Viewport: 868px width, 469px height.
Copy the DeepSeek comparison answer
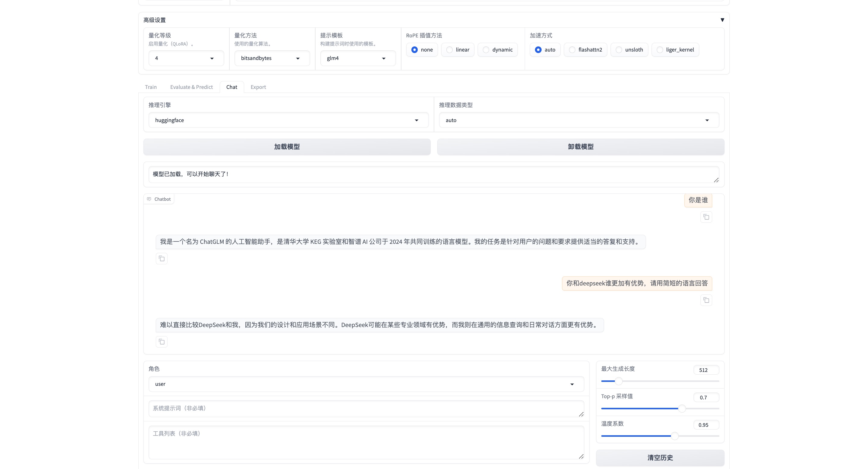click(x=162, y=342)
